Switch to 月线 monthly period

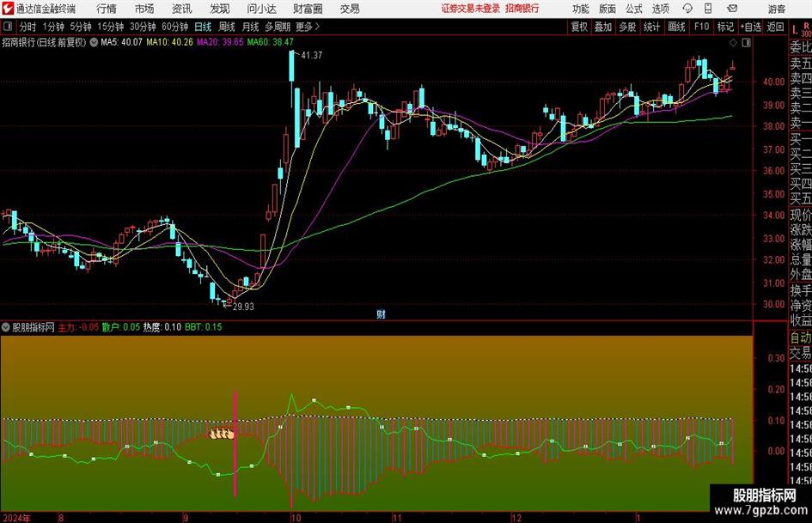pyautogui.click(x=250, y=27)
